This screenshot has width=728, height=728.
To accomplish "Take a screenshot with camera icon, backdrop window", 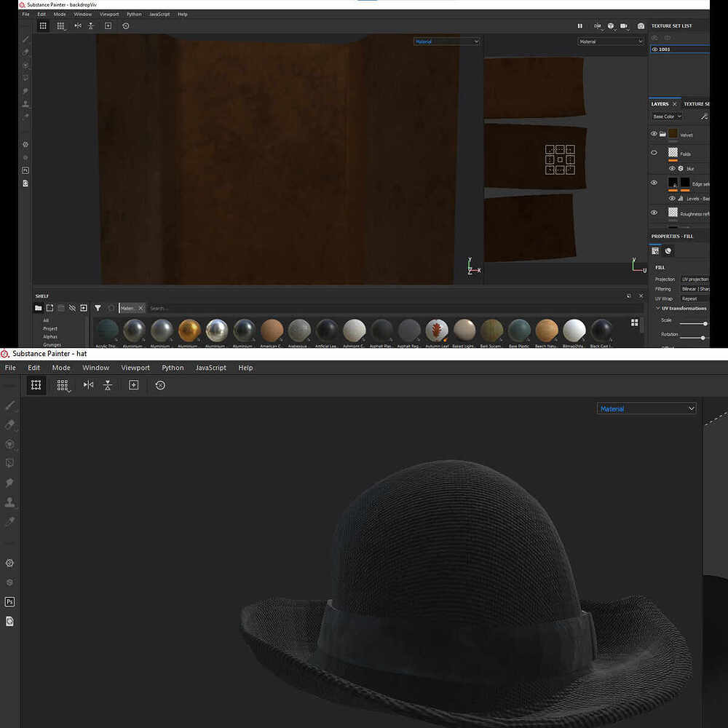I will (x=641, y=26).
